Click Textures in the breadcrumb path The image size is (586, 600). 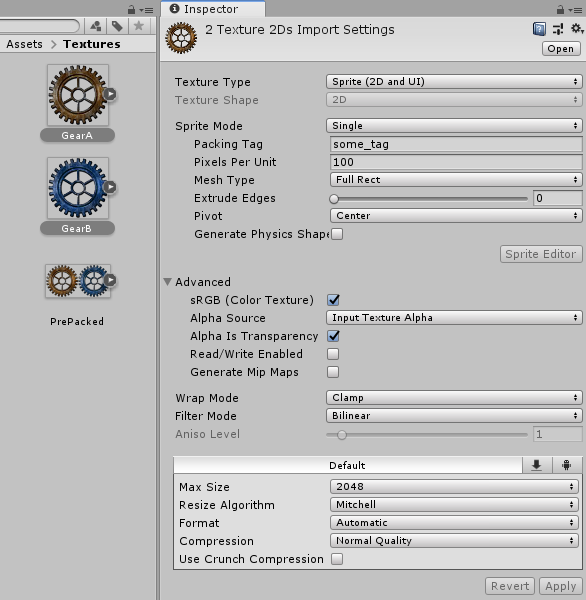92,44
